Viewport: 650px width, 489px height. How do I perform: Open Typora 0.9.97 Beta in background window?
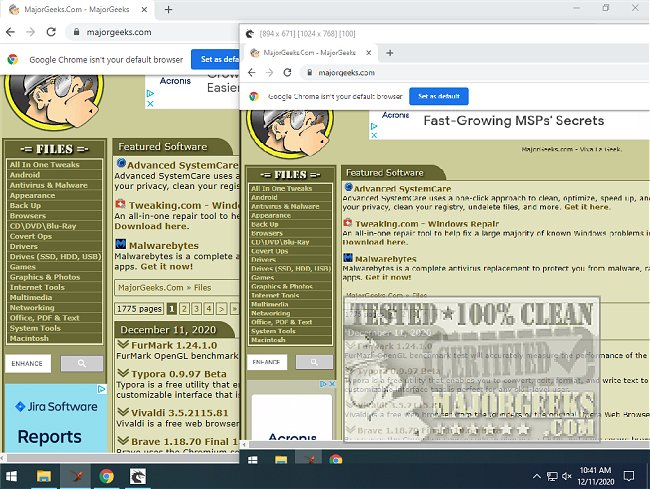(x=179, y=374)
